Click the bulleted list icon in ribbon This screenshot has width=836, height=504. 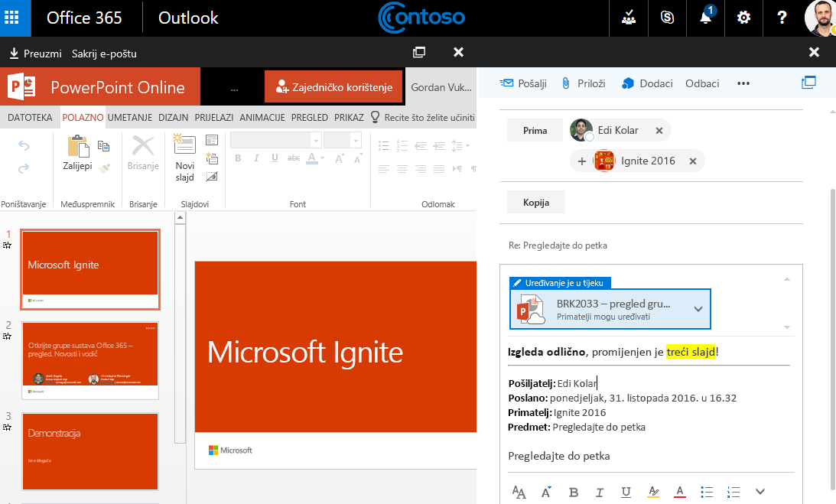point(383,145)
